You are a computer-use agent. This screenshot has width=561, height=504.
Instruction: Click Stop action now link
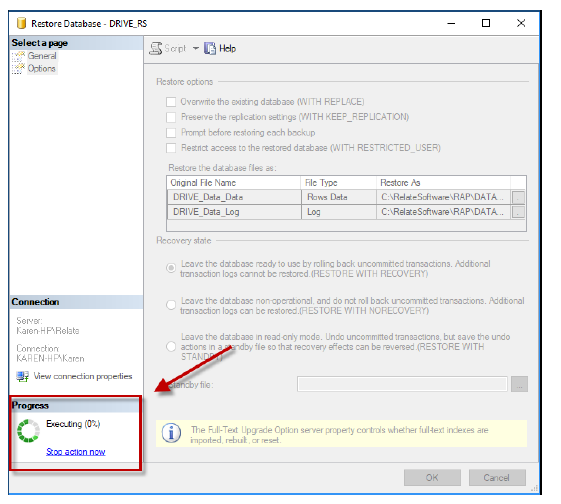point(75,451)
